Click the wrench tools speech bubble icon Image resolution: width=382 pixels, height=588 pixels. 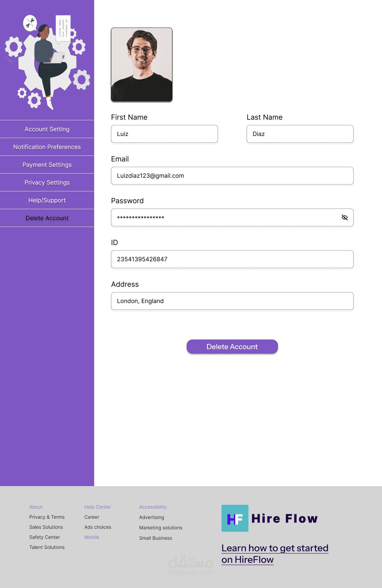pos(30,23)
